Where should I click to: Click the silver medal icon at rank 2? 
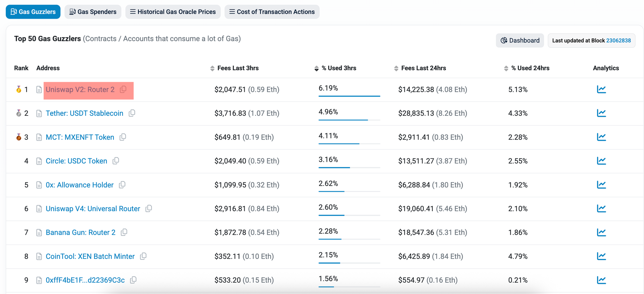19,113
